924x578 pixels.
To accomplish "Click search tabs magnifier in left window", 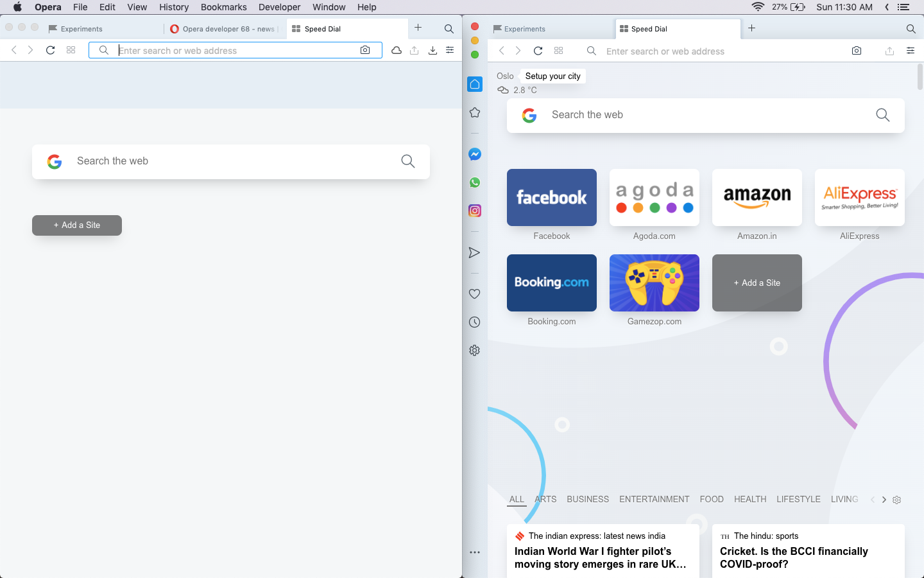I will [449, 29].
